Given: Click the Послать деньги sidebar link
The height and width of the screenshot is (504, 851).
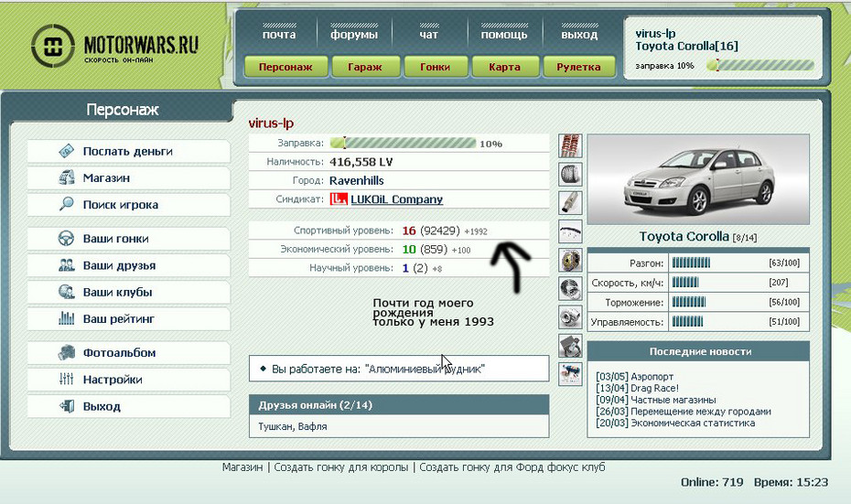Looking at the screenshot, I should tap(128, 151).
